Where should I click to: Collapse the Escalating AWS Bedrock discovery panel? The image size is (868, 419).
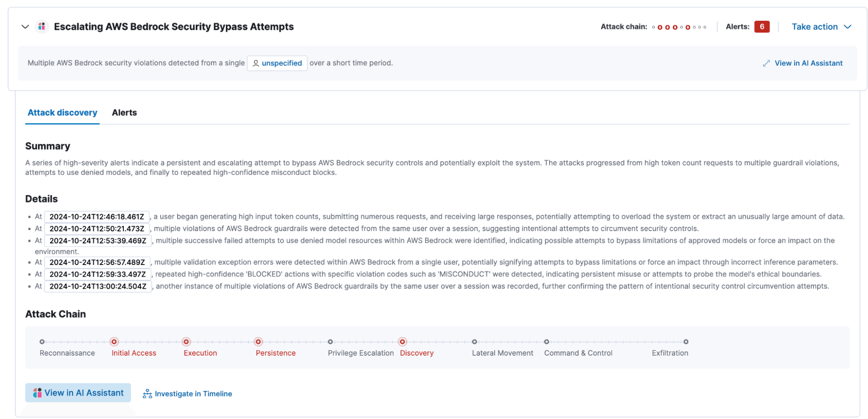pos(25,27)
